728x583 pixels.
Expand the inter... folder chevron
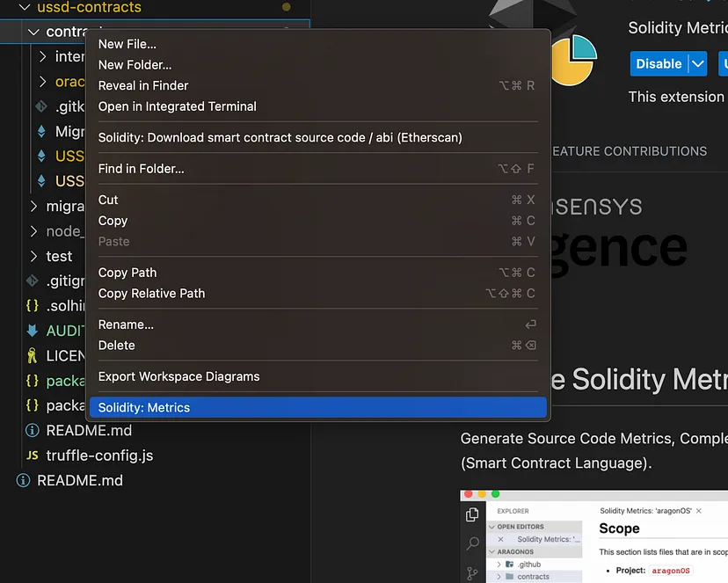pyautogui.click(x=43, y=56)
